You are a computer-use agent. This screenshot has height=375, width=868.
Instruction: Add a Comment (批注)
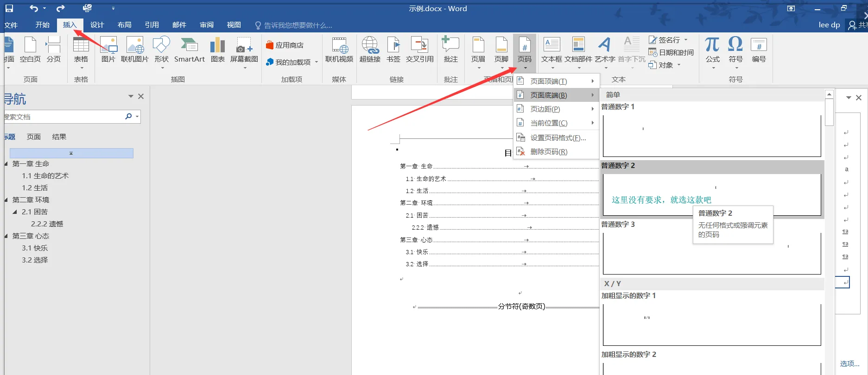click(450, 50)
